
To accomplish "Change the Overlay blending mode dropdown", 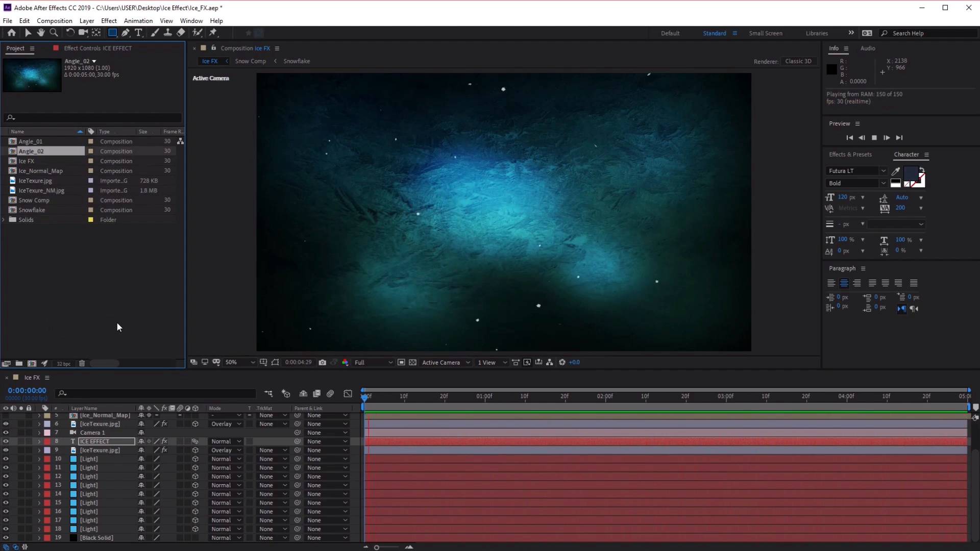I will 225,423.
